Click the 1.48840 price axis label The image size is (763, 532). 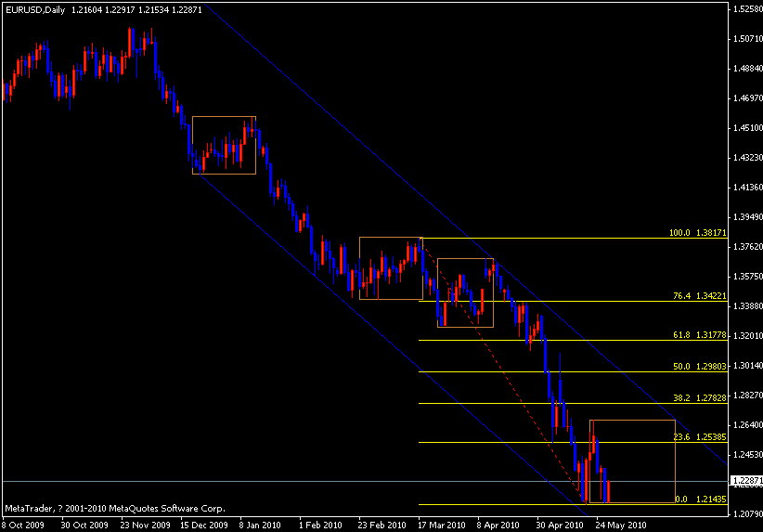point(748,69)
